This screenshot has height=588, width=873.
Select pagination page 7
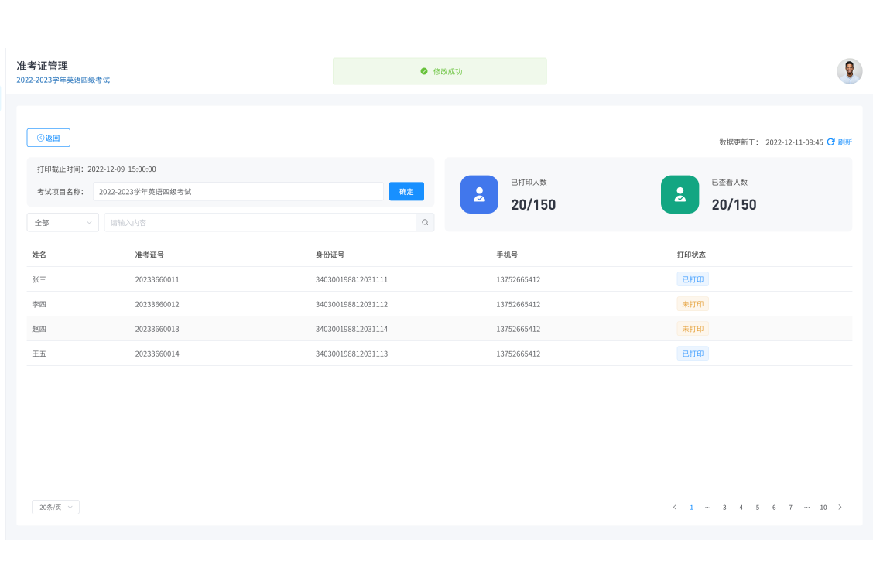click(x=791, y=508)
